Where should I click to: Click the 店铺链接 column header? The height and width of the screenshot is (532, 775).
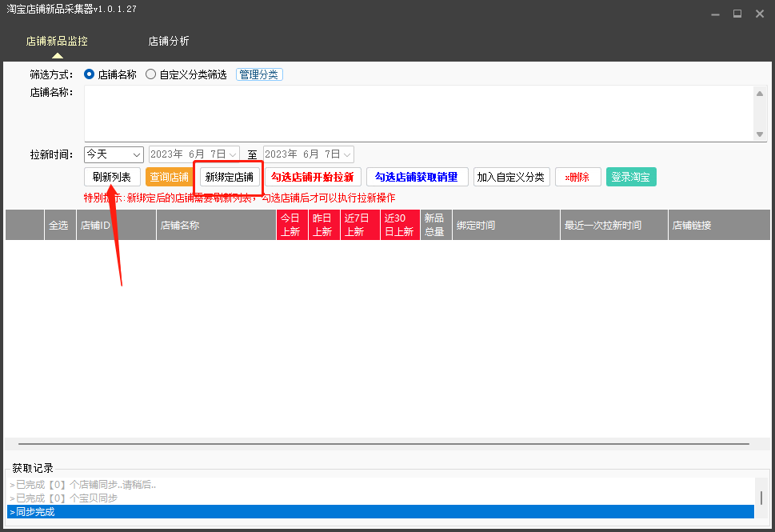tap(719, 225)
